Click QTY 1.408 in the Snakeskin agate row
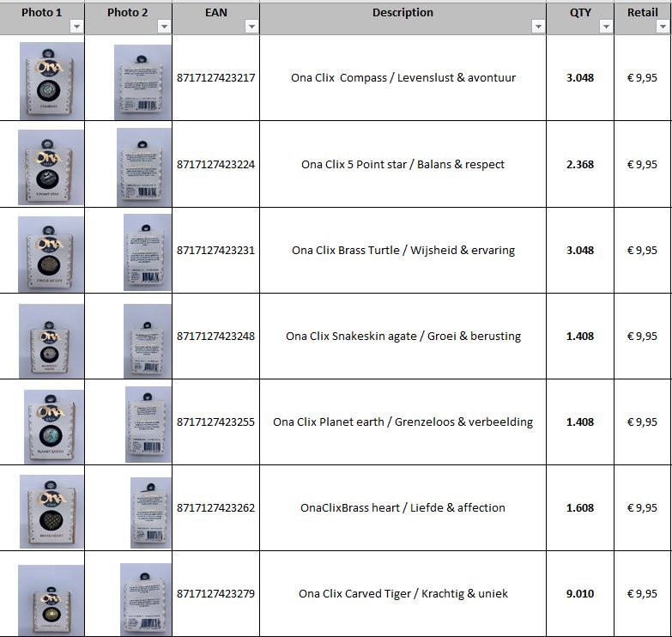The height and width of the screenshot is (637, 672). click(580, 336)
